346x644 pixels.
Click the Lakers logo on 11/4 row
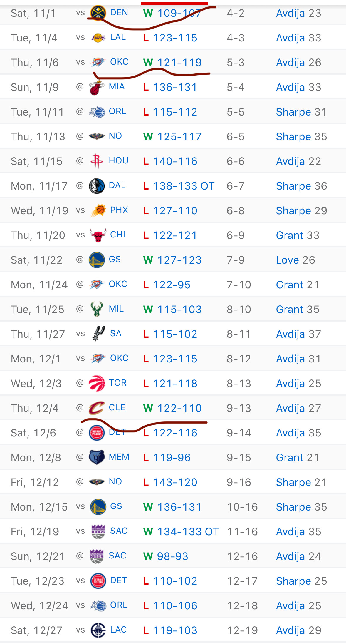pyautogui.click(x=98, y=38)
